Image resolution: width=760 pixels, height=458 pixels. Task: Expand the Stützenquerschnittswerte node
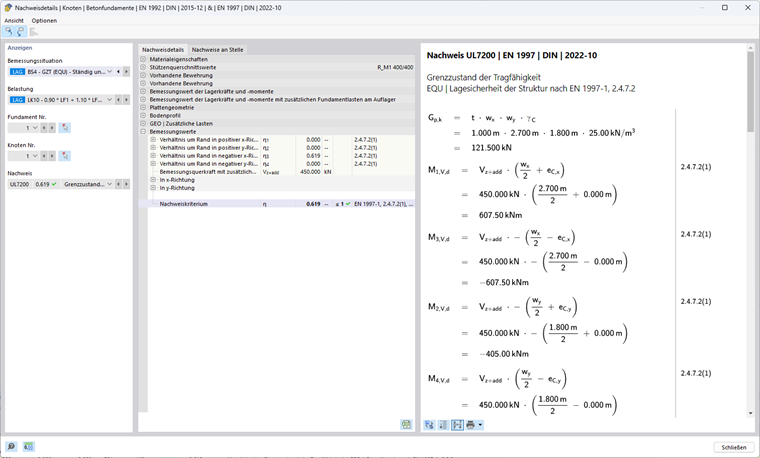(143, 67)
